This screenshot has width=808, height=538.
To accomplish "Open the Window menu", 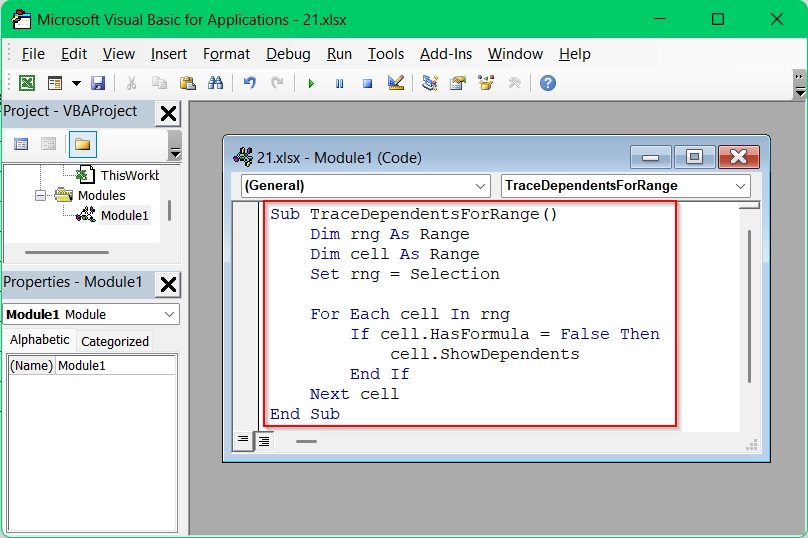I will (515, 54).
